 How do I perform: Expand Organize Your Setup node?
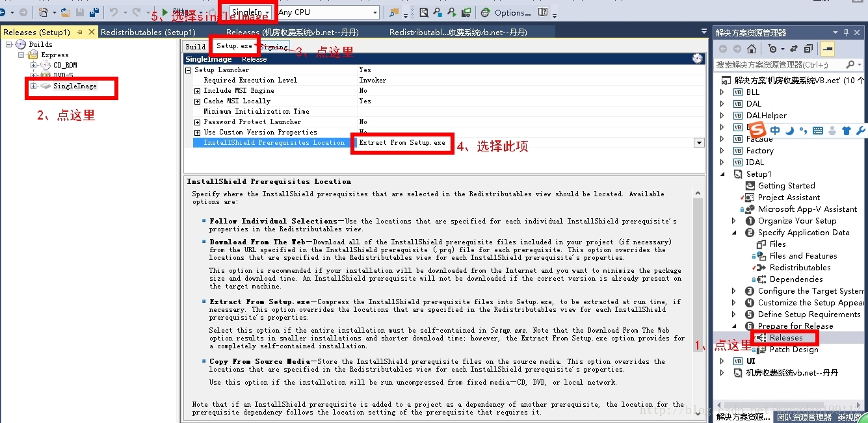(734, 221)
